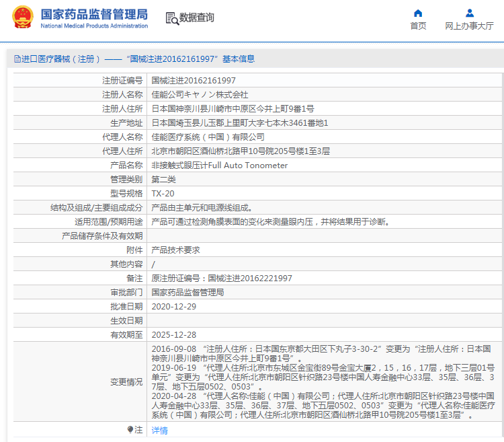Click the 型号规格 value TX-20

pos(163,193)
